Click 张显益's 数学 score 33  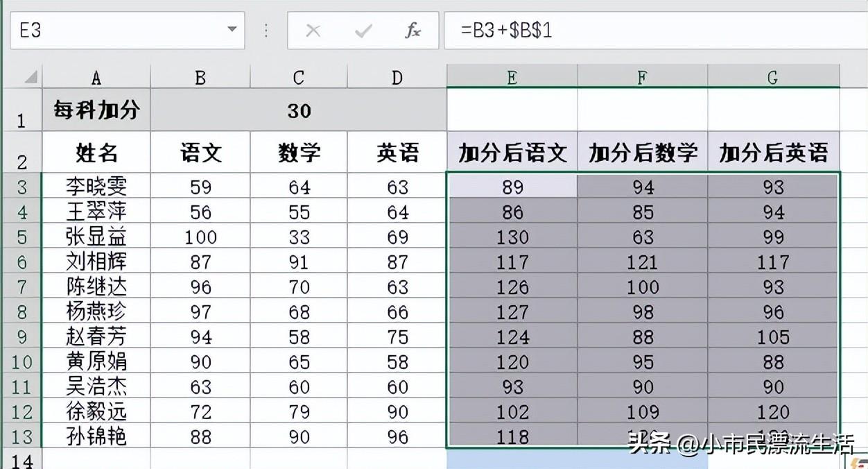(299, 237)
